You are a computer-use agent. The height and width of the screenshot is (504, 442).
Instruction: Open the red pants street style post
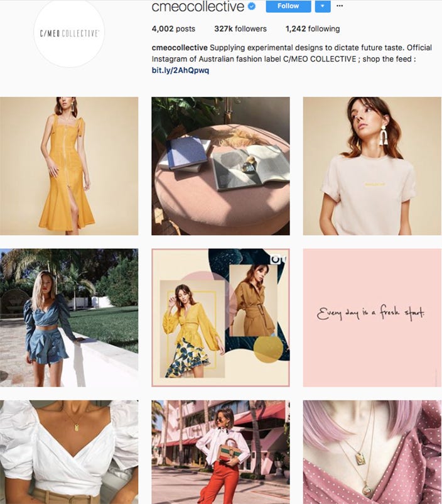point(220,452)
